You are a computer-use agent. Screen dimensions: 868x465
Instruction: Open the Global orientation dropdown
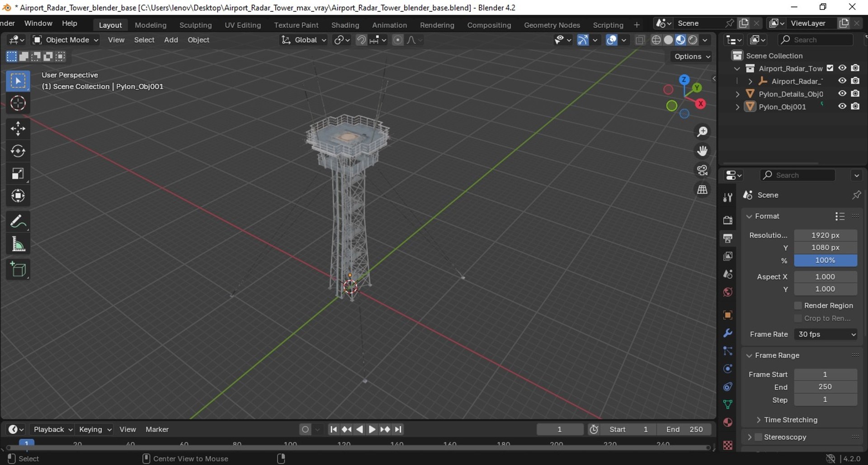coord(303,40)
